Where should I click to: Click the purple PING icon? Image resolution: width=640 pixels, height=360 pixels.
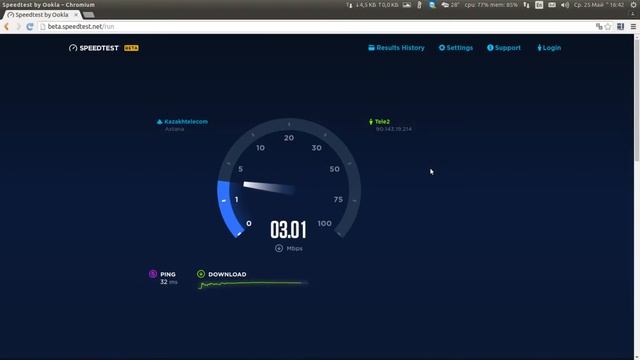(153, 274)
